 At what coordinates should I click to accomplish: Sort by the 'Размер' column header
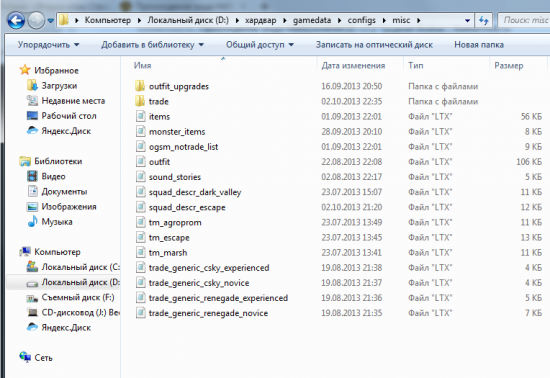coord(509,66)
